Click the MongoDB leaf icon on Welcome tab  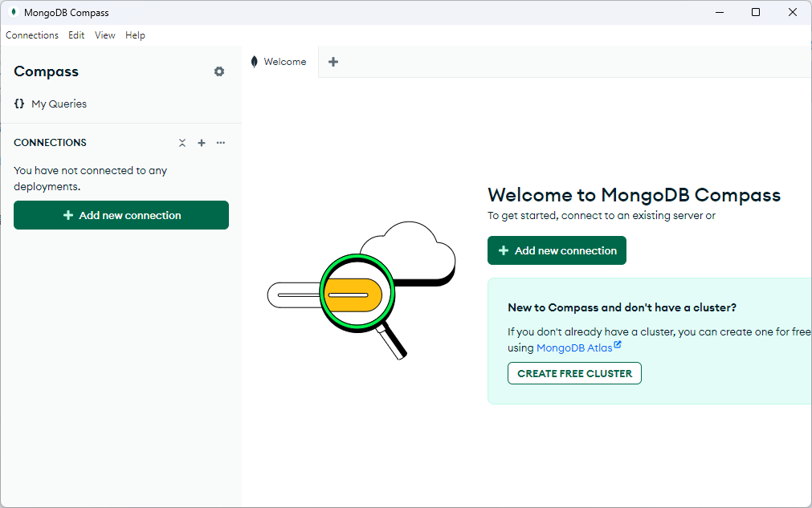coord(254,61)
